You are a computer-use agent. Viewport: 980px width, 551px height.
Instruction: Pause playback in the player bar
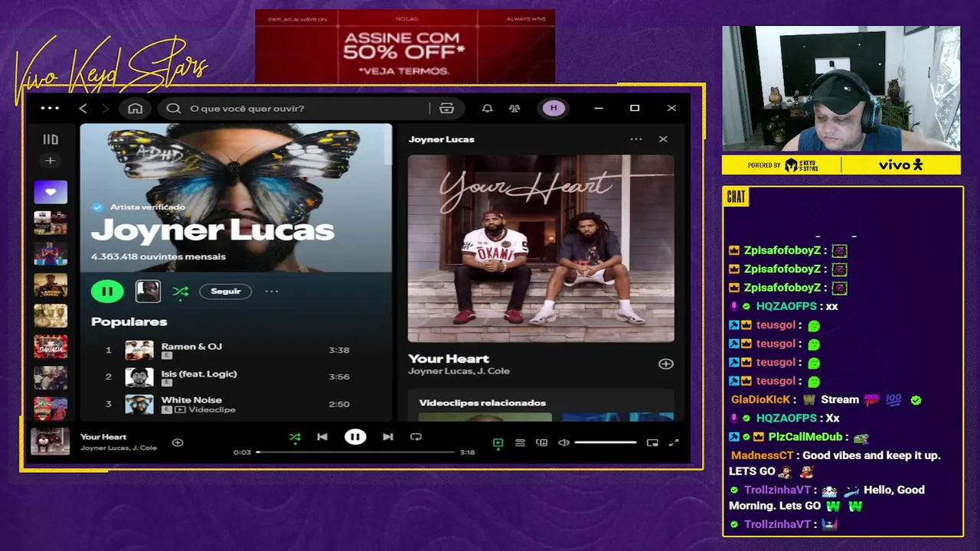pyautogui.click(x=355, y=437)
